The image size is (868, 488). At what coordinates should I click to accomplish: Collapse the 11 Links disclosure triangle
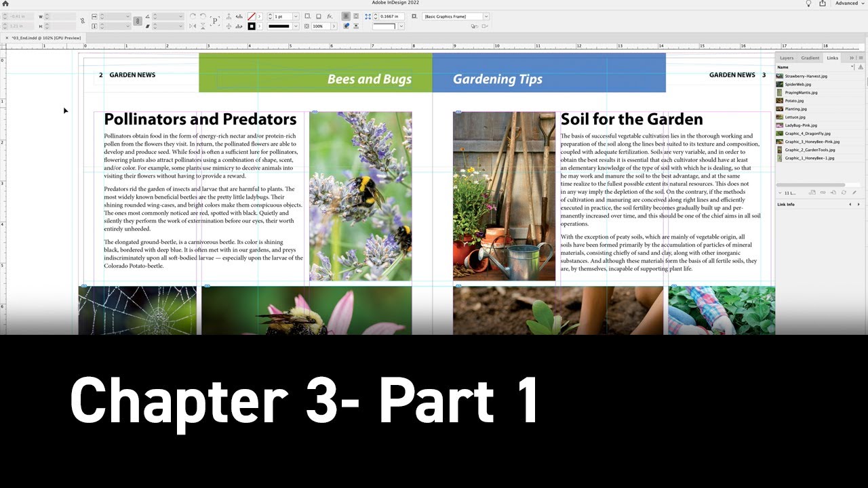point(780,192)
